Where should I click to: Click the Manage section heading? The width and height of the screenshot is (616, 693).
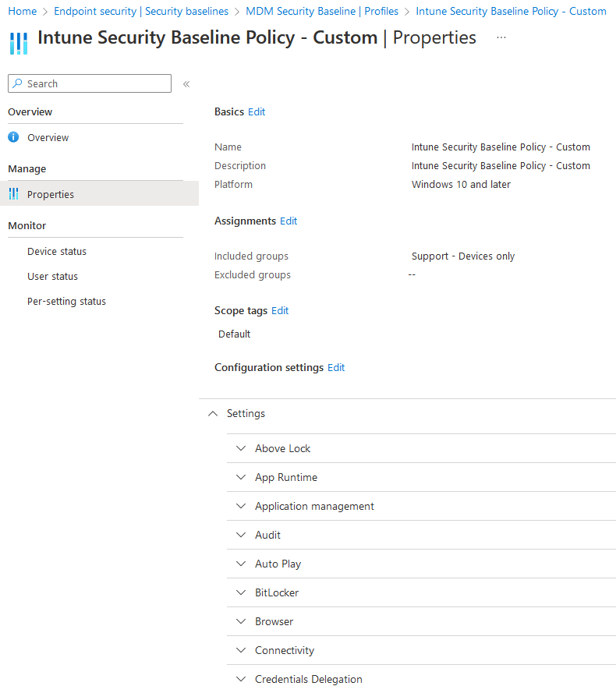[x=27, y=169]
